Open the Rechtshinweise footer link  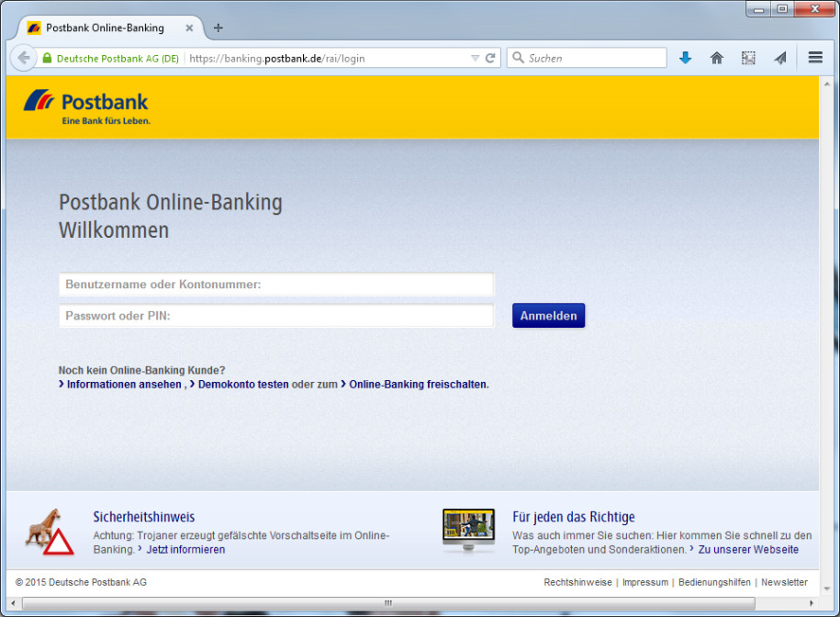577,582
